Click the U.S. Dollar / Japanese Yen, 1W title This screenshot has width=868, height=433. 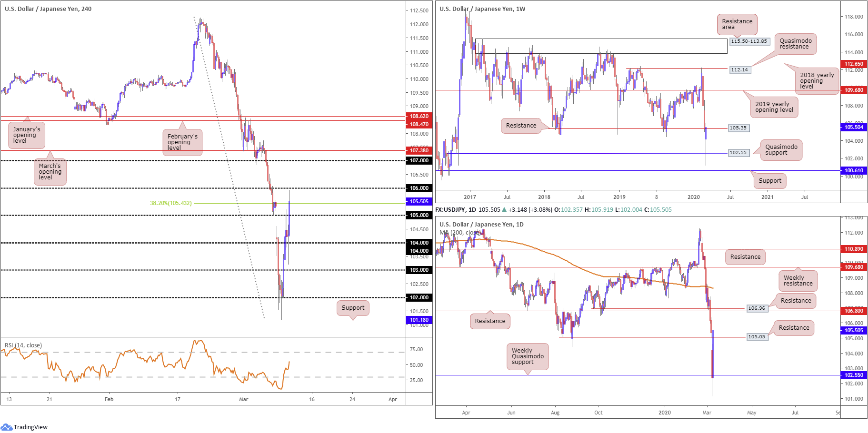coord(482,9)
